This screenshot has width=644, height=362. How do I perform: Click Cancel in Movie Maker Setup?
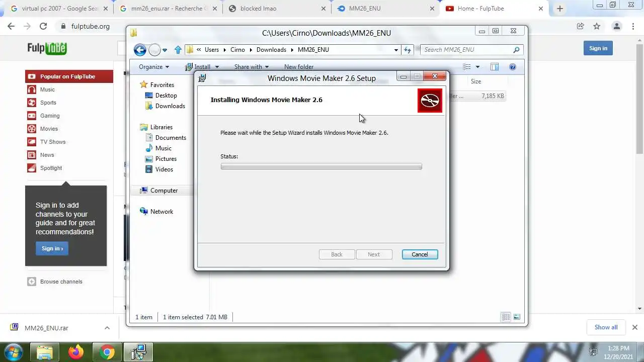(x=420, y=254)
